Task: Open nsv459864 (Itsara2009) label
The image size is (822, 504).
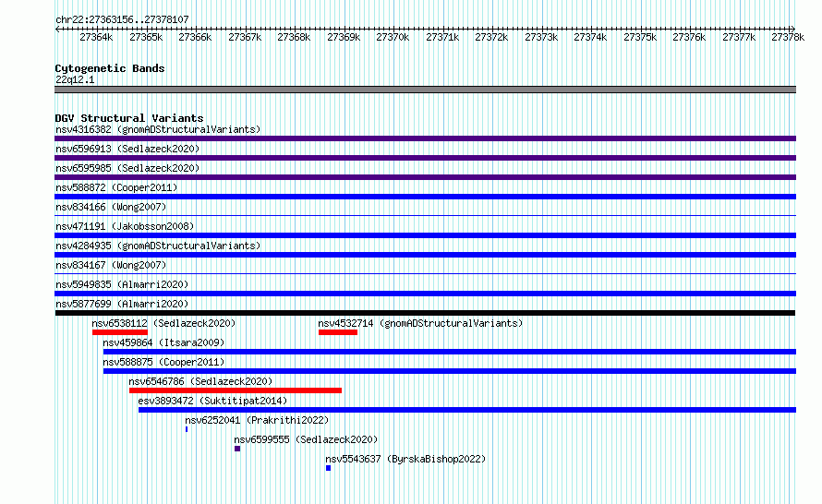Action: tap(163, 342)
